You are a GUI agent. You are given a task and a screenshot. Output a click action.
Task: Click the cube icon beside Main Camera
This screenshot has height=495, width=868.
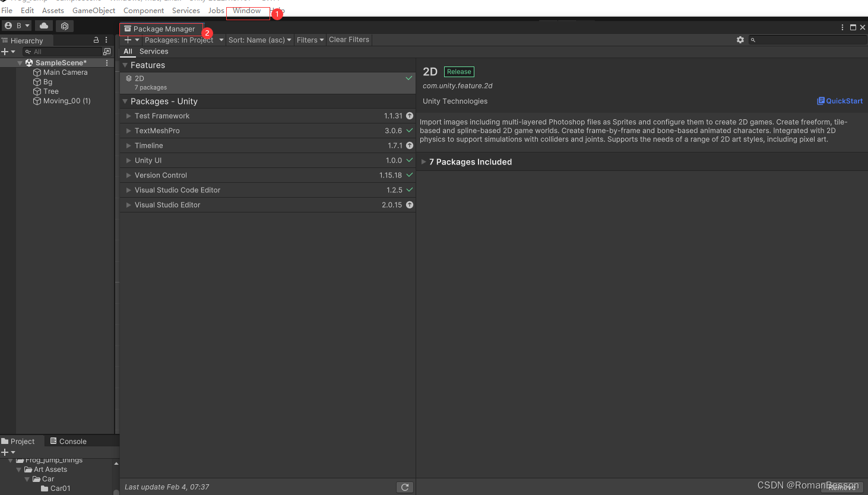coord(37,72)
